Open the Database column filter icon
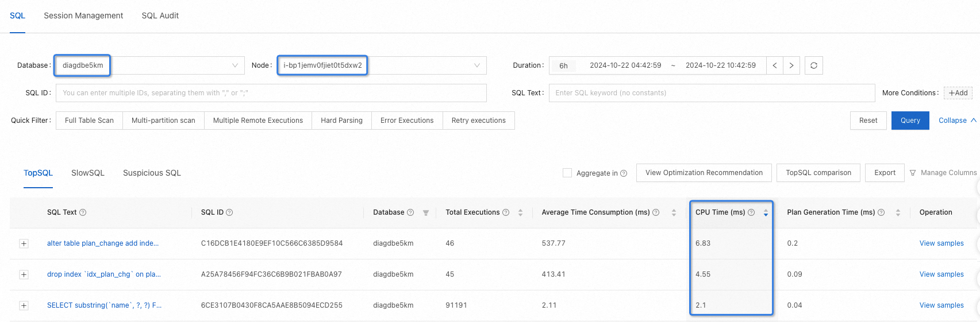The image size is (980, 322). pos(426,213)
